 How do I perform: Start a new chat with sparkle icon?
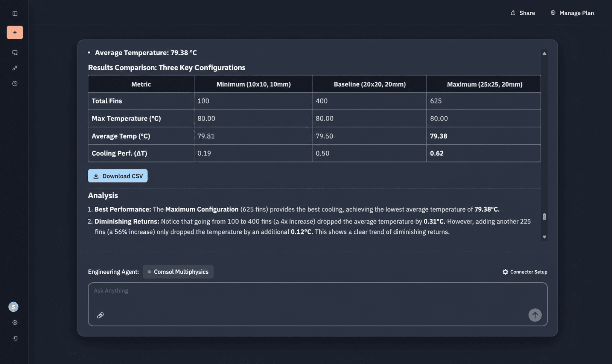pos(15,32)
